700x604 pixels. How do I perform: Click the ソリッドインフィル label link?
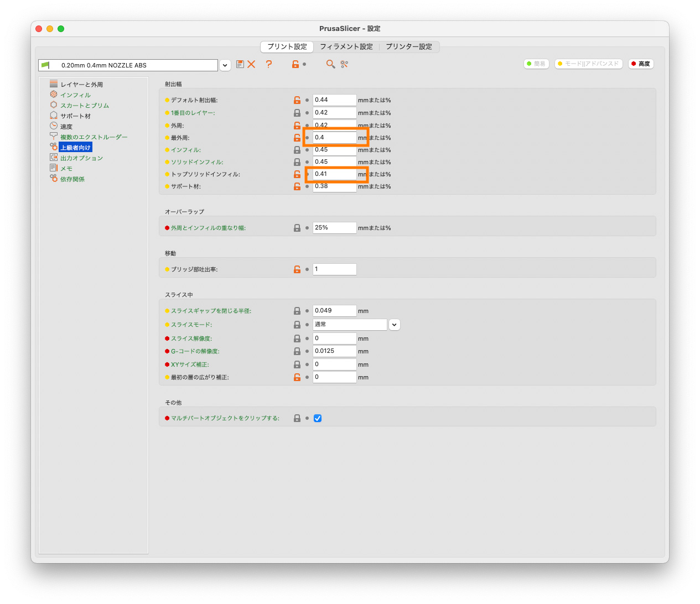click(x=198, y=162)
